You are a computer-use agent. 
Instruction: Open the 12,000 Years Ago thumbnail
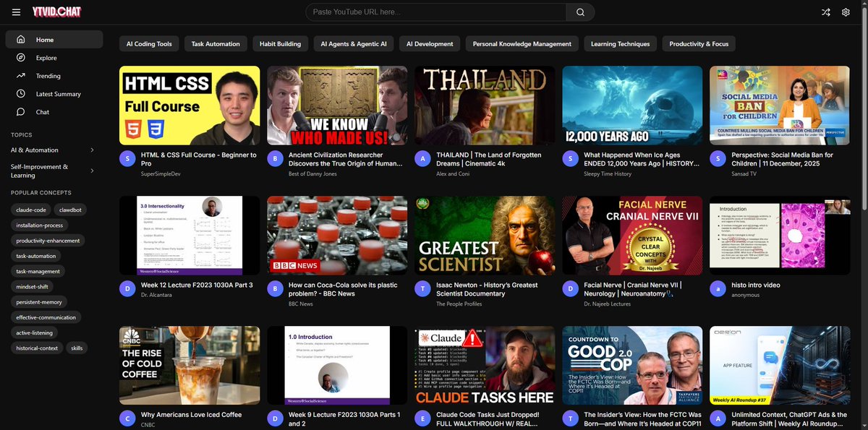632,106
